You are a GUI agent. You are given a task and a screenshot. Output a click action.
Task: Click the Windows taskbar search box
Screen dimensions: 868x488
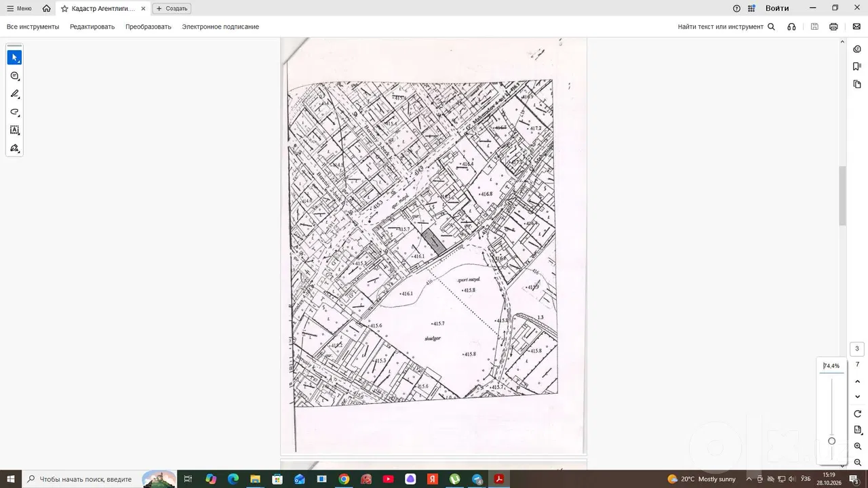[100, 479]
